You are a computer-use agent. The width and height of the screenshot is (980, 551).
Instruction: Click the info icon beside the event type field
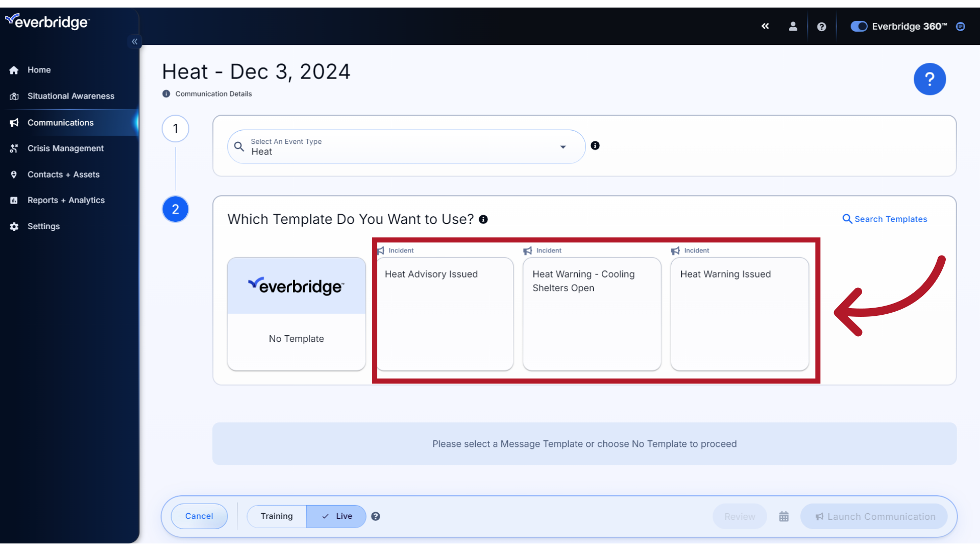(595, 145)
